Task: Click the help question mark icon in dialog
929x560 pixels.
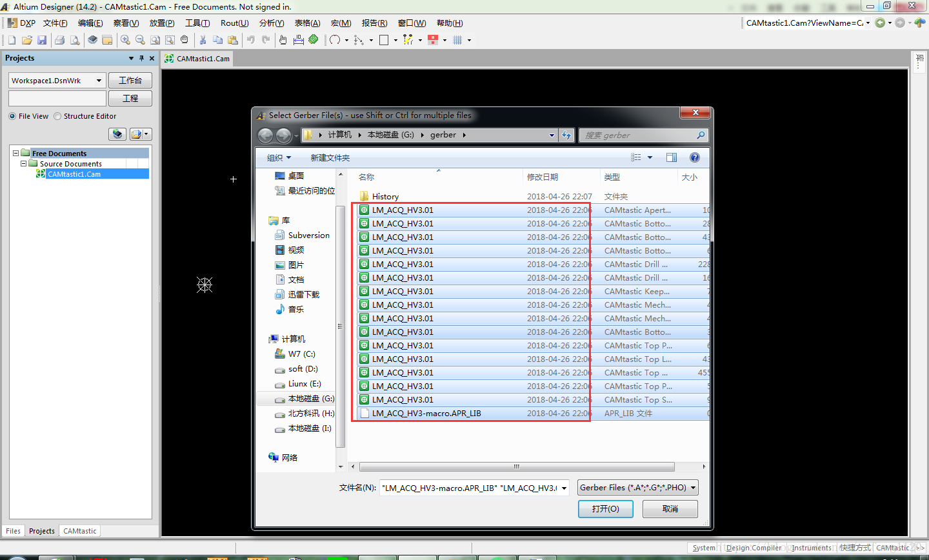Action: (695, 157)
